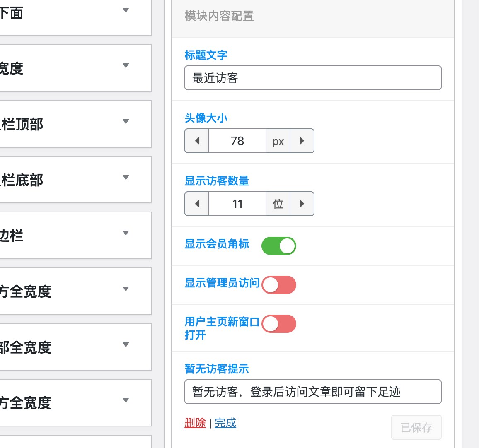This screenshot has width=479, height=448.
Task: Click the 暂无访客提示 label
Action: pyautogui.click(x=217, y=369)
